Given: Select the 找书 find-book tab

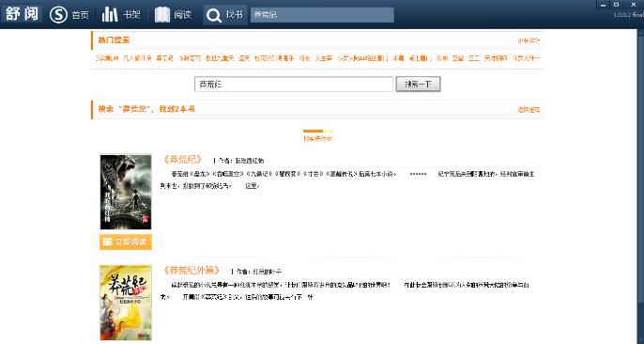Looking at the screenshot, I should click(x=225, y=15).
